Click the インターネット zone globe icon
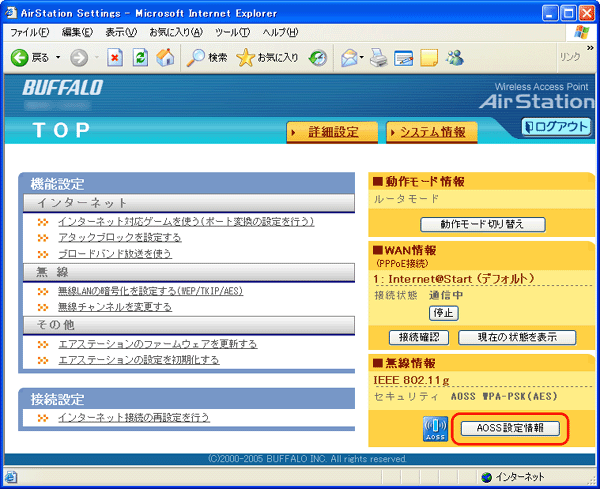The image size is (600, 489). click(x=486, y=477)
